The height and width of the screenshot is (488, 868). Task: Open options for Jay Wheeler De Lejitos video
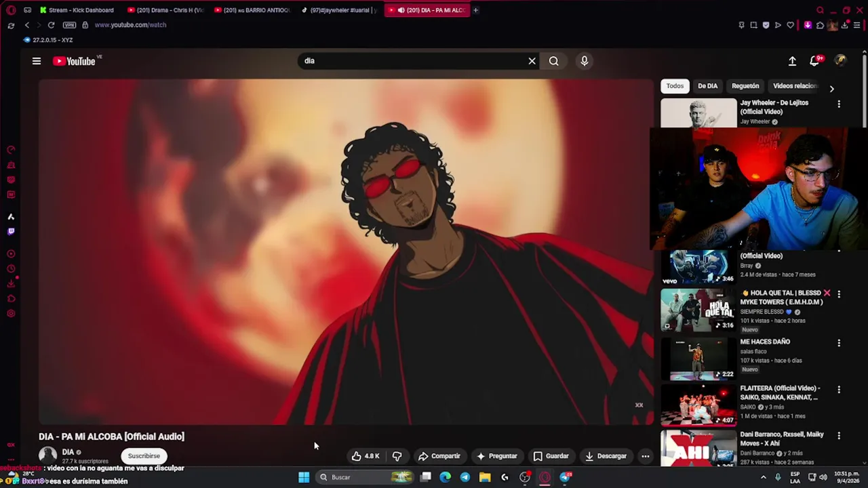(839, 104)
